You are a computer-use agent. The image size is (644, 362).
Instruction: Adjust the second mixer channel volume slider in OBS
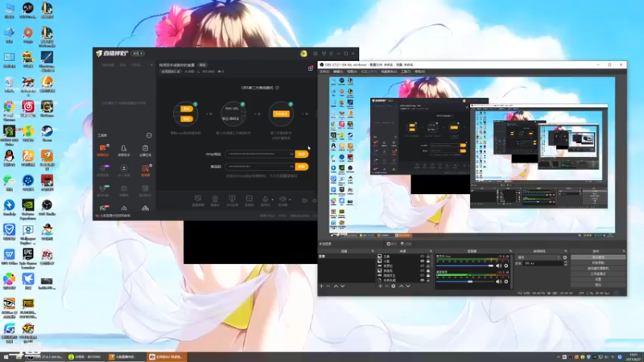click(x=465, y=282)
